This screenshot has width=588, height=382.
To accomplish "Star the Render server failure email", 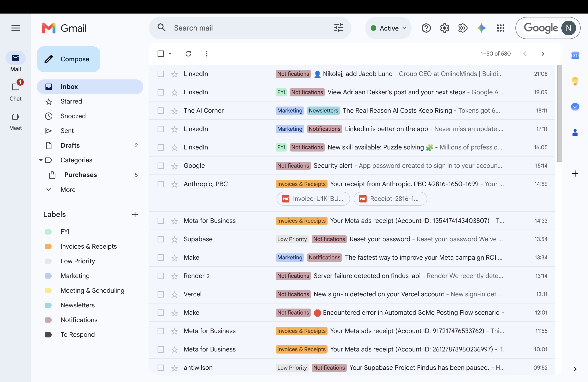I will point(174,276).
